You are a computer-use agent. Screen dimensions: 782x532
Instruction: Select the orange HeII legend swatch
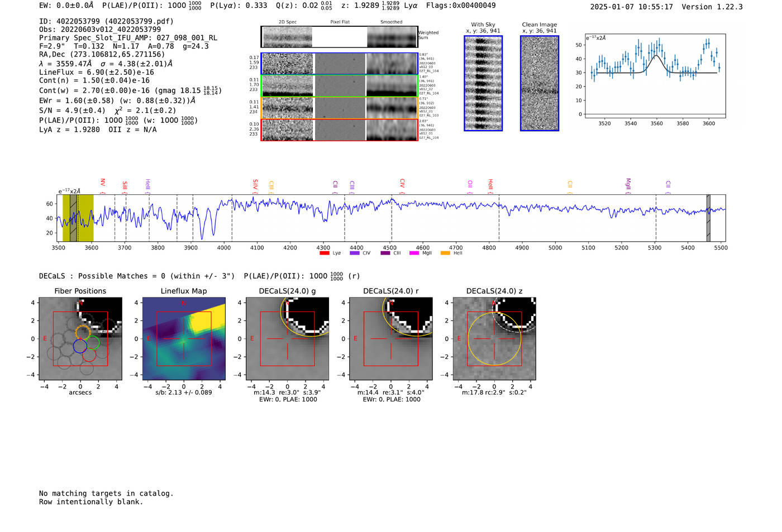[445, 253]
